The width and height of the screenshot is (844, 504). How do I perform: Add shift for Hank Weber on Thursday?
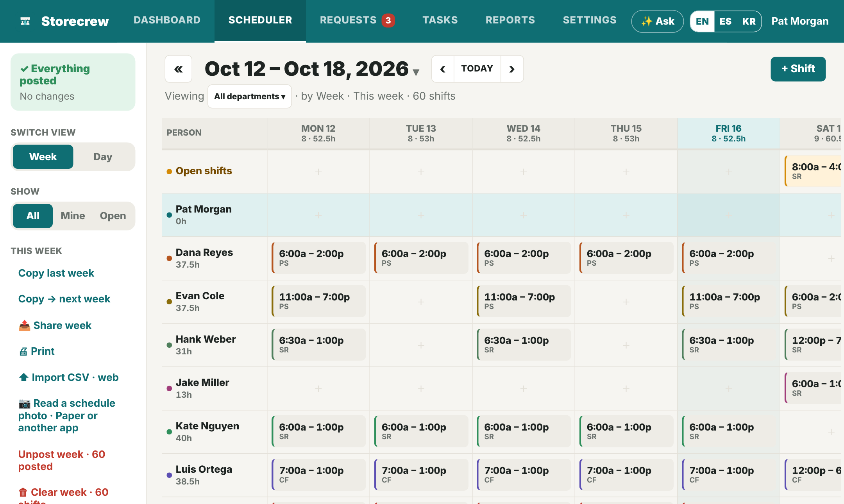[626, 345]
